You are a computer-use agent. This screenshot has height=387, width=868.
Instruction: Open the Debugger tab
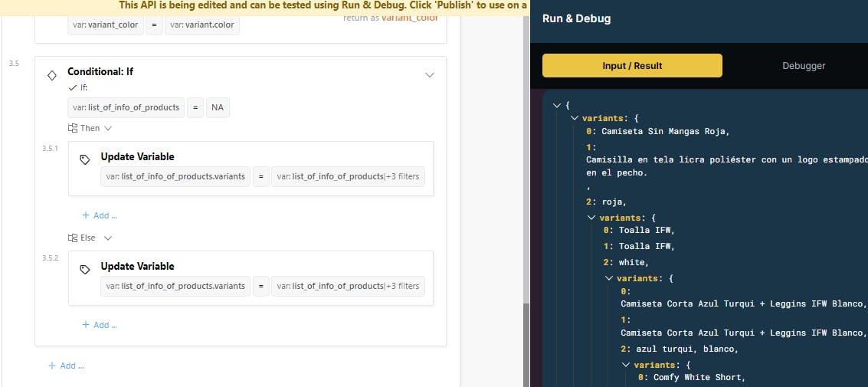coord(803,65)
